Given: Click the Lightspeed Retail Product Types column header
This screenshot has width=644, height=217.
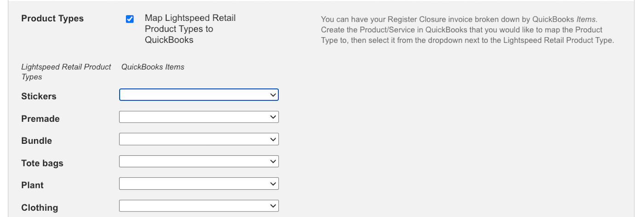Looking at the screenshot, I should pos(66,71).
